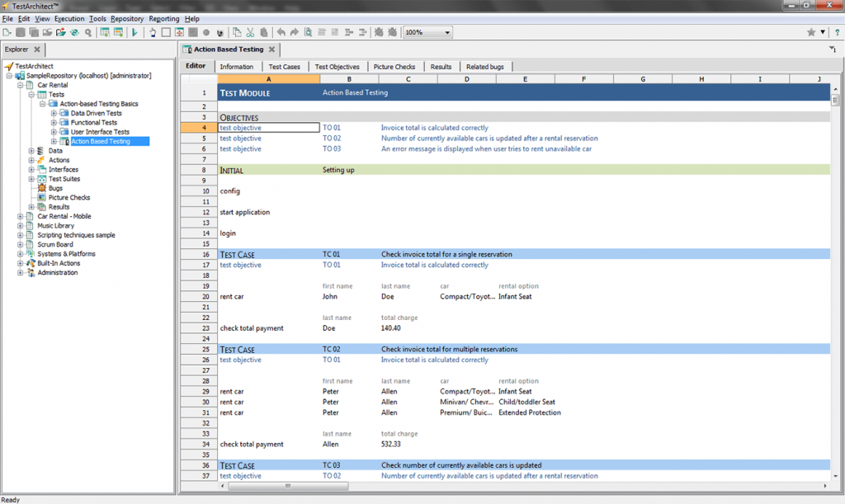Click the hand pointer toolbar icon
The height and width of the screenshot is (504, 845).
click(x=153, y=32)
